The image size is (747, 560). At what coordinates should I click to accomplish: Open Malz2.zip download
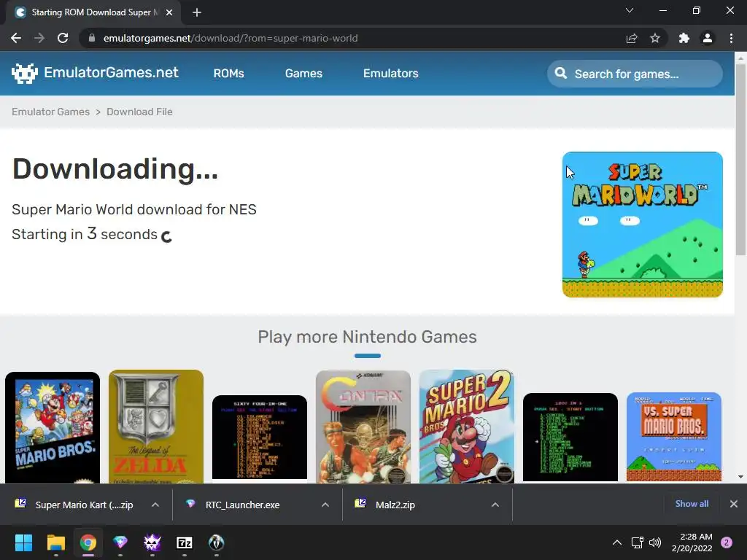395,505
